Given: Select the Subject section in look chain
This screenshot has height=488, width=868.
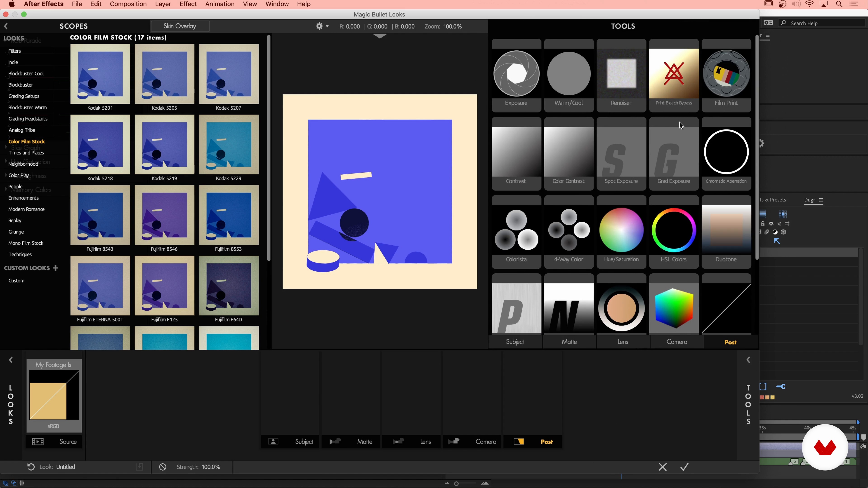Looking at the screenshot, I should click(290, 441).
